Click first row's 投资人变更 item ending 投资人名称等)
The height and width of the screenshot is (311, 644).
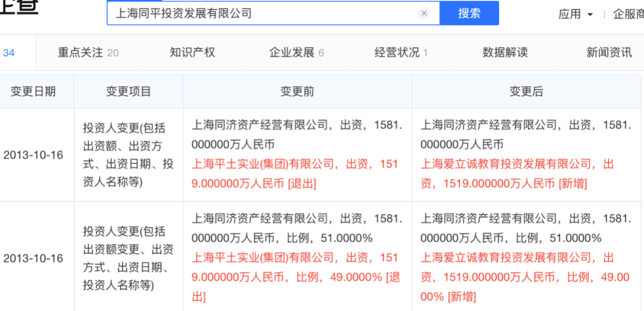(x=129, y=155)
